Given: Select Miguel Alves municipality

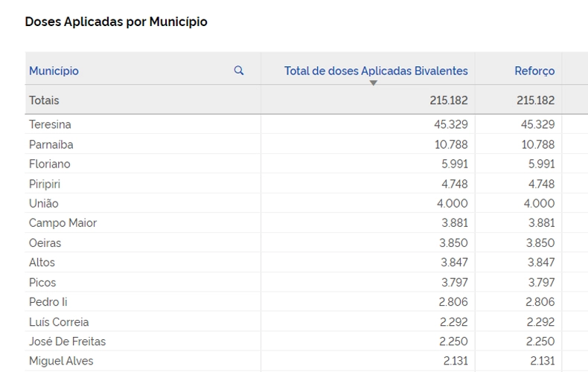Looking at the screenshot, I should pos(61,361).
